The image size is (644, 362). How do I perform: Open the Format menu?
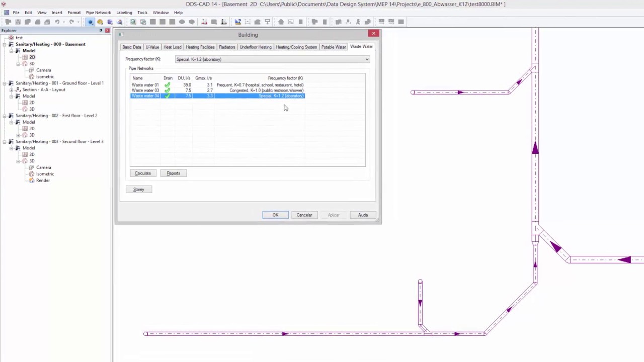[x=74, y=13]
